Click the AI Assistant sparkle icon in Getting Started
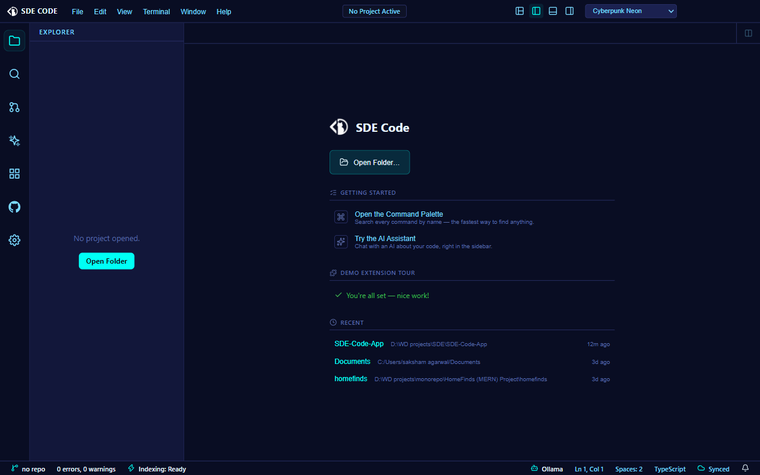Screen dimensions: 760x475 pos(341,241)
